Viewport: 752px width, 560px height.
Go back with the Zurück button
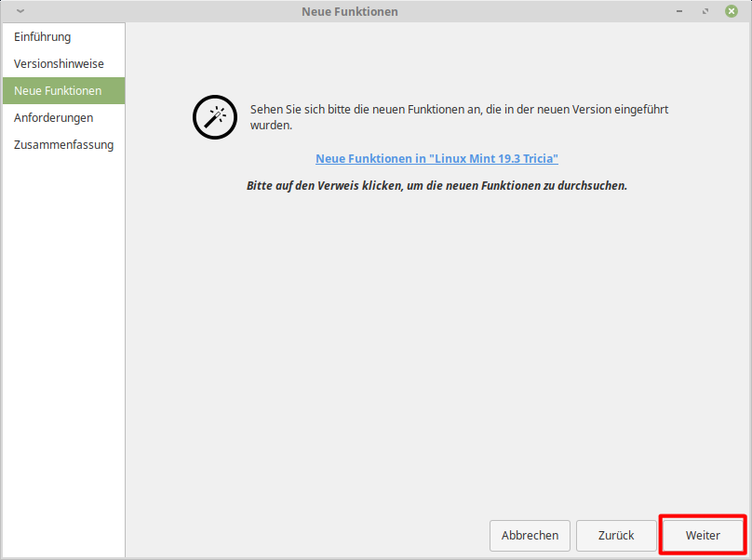coord(616,535)
